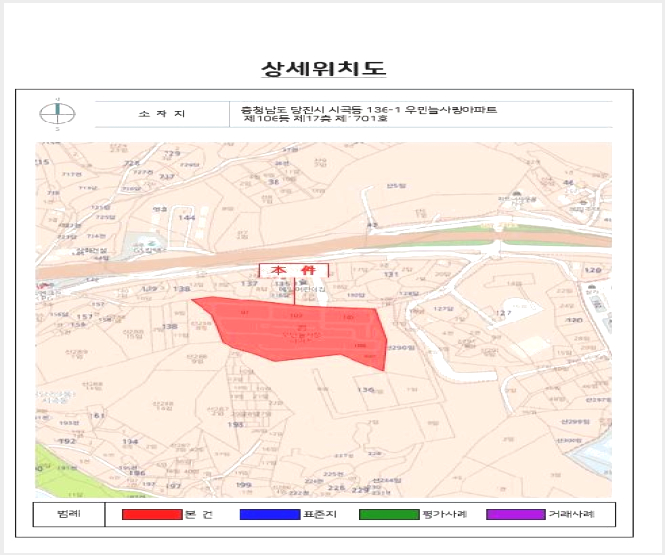Select the purple 거래사례 legend swatch

coord(516,514)
